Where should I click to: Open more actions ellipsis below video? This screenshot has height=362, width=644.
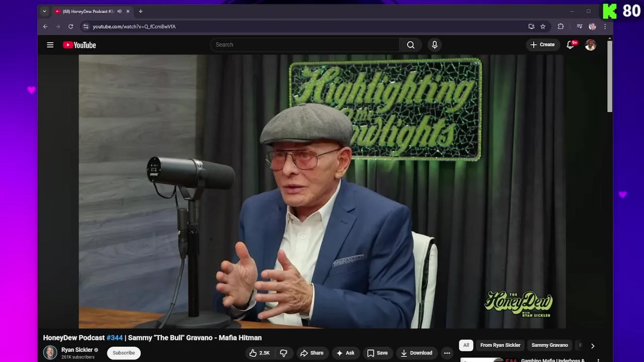[447, 353]
